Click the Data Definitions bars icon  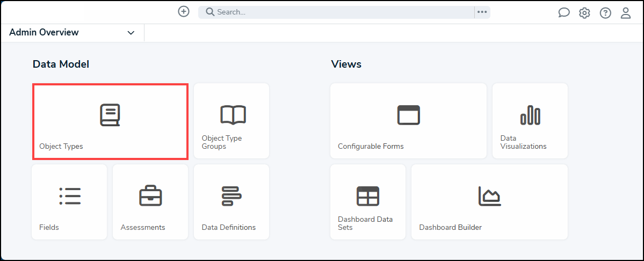pyautogui.click(x=231, y=195)
